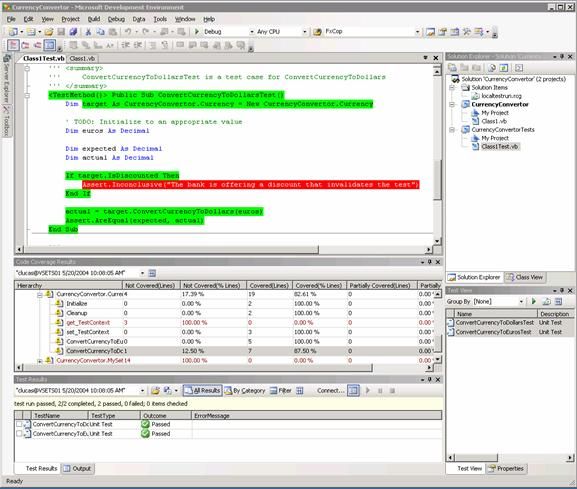Viewport: 577px width, 489px height.
Task: Click the Redo arrow icon
Action: point(146,32)
